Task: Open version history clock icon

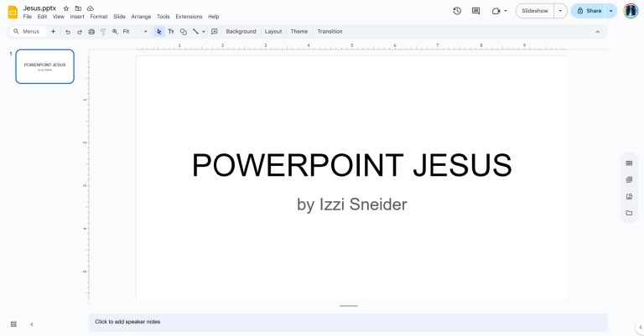Action: pyautogui.click(x=457, y=11)
